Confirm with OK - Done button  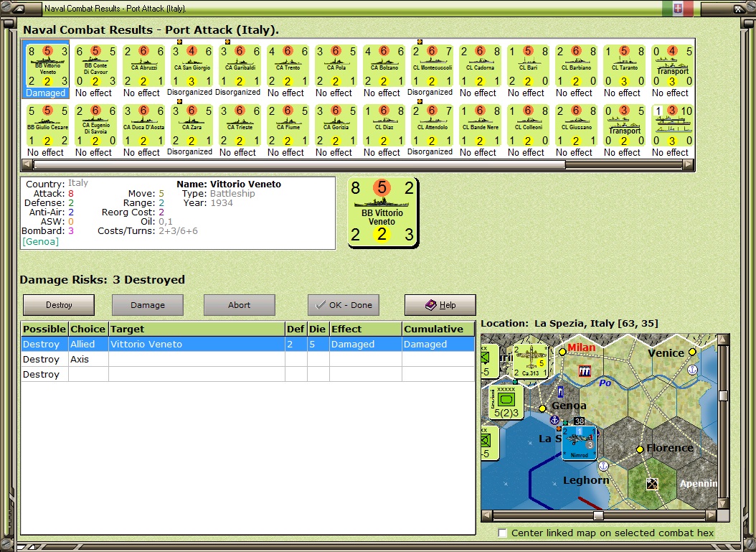coord(344,305)
